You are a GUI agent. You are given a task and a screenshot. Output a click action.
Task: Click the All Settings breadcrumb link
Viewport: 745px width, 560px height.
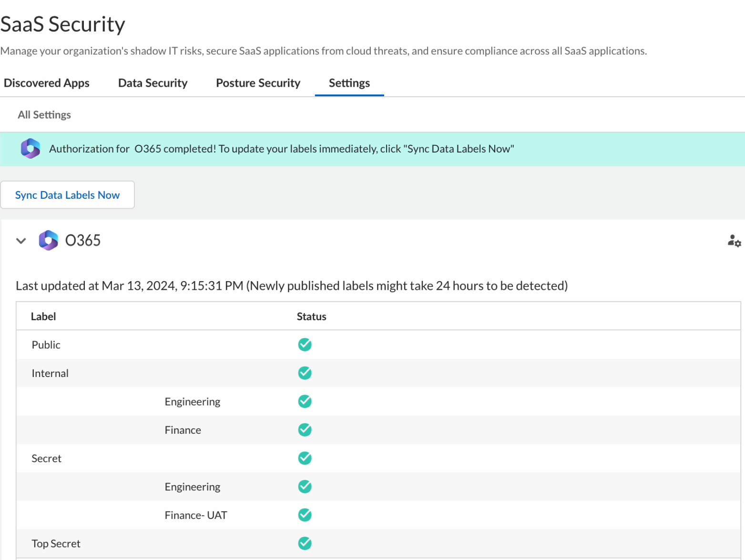click(x=44, y=115)
